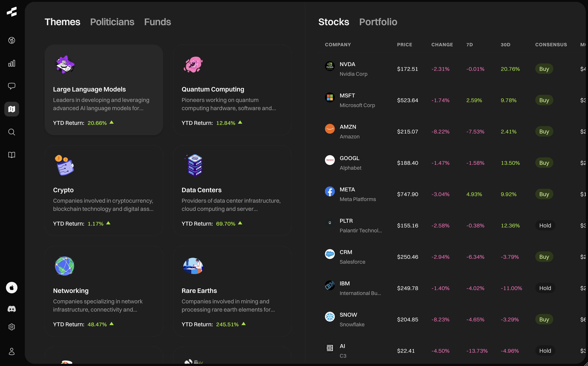Image resolution: width=588 pixels, height=366 pixels.
Task: Click the app logo at top left
Action: (12, 12)
